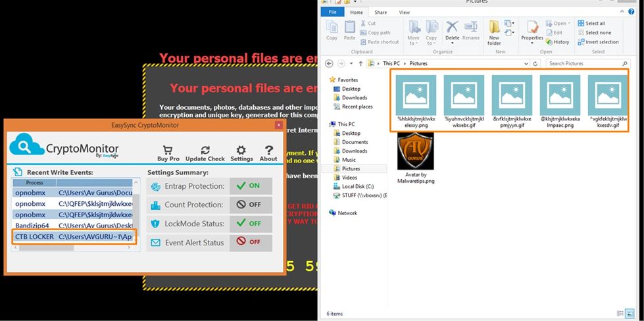This screenshot has width=644, height=321.
Task: Open address bar history dropdown
Action: click(526, 64)
